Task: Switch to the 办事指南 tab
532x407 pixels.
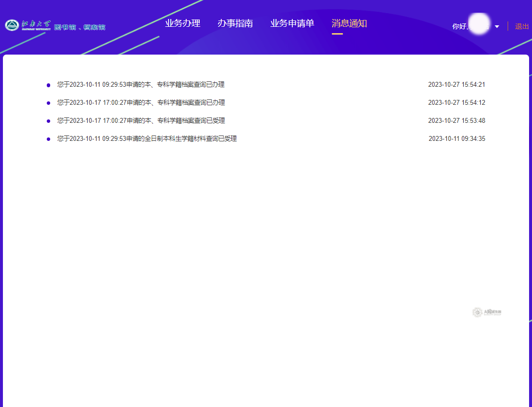Action: pyautogui.click(x=235, y=23)
